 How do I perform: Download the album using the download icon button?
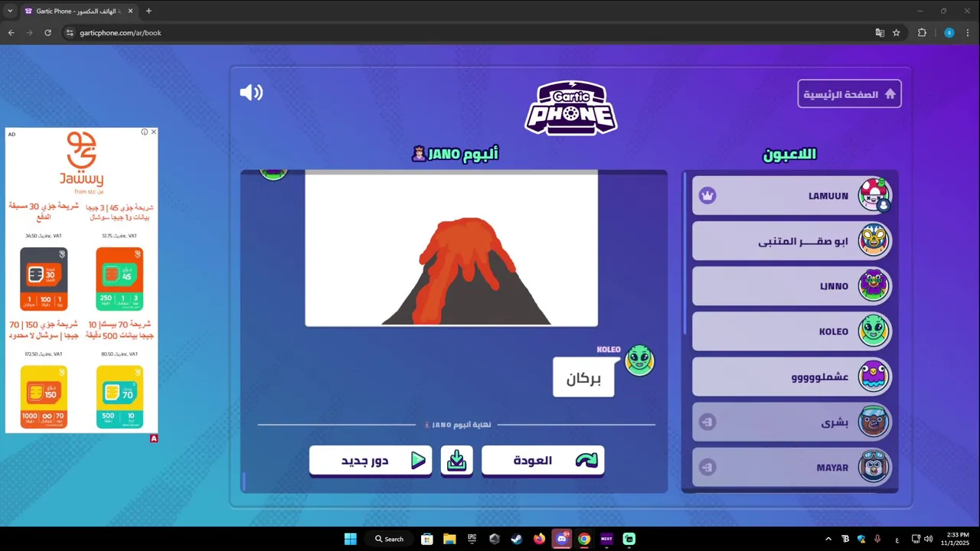(x=456, y=461)
